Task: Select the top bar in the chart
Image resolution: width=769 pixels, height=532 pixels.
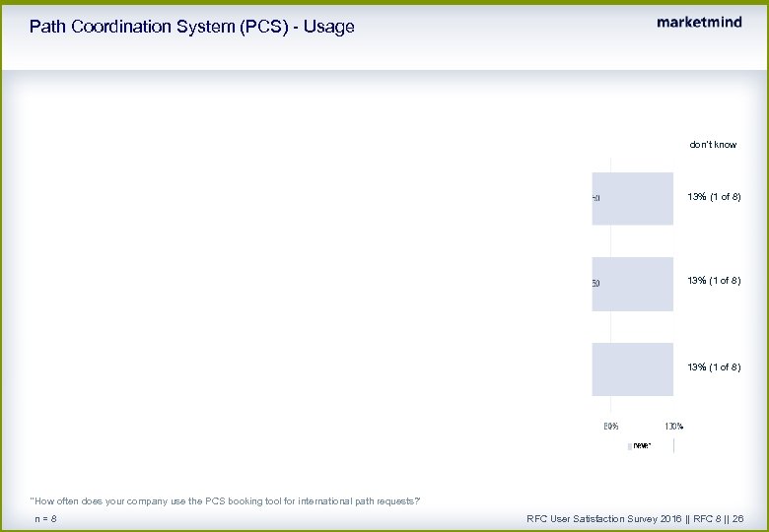Action: pyautogui.click(x=633, y=198)
